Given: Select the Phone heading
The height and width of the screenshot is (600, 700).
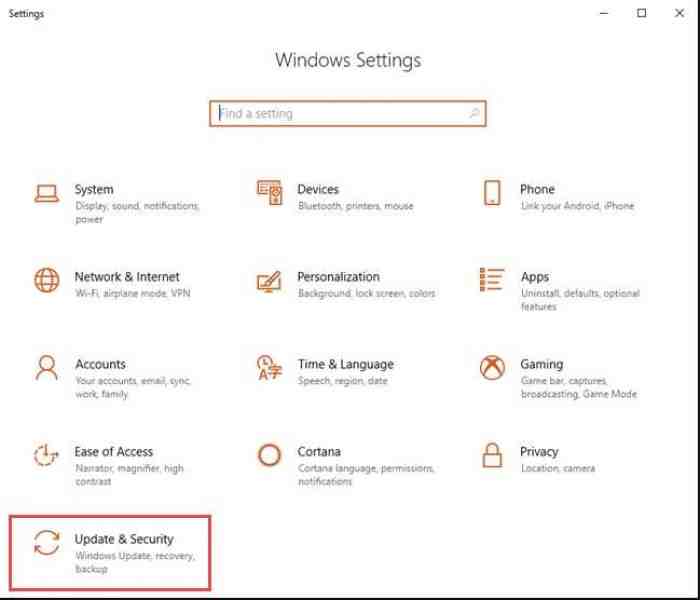Looking at the screenshot, I should 538,189.
